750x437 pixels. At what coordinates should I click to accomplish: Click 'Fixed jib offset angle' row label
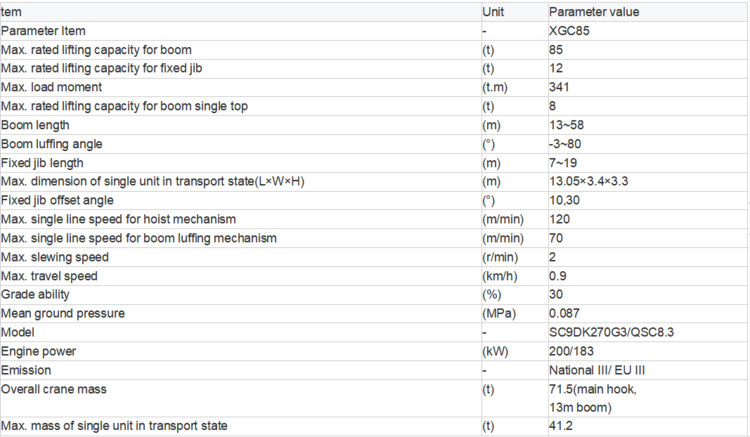[57, 200]
